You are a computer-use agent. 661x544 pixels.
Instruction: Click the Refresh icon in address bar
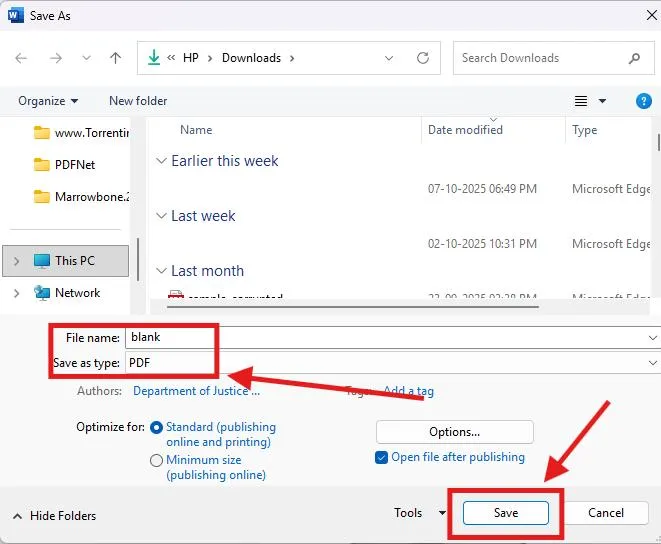tap(423, 58)
